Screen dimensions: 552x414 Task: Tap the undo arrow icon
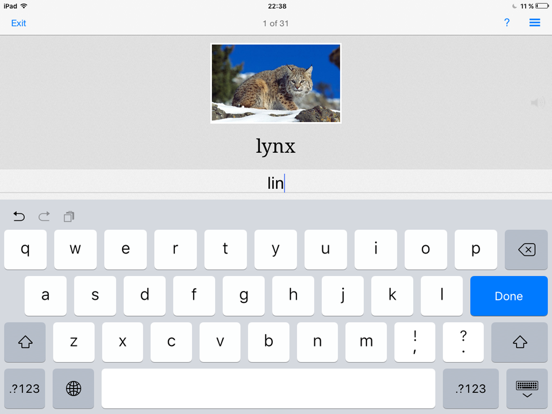(x=19, y=216)
